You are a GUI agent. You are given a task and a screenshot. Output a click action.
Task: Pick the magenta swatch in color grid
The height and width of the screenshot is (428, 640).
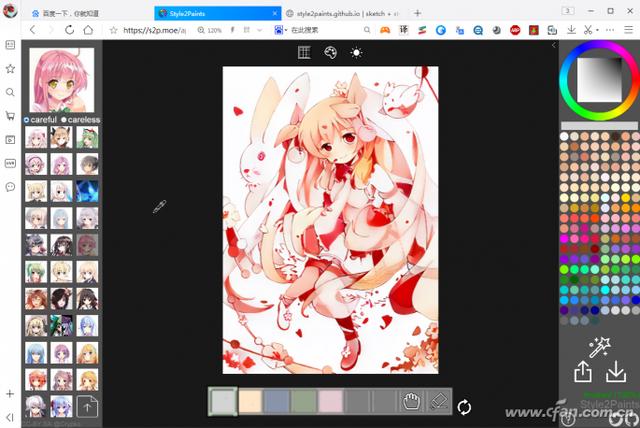tap(564, 238)
